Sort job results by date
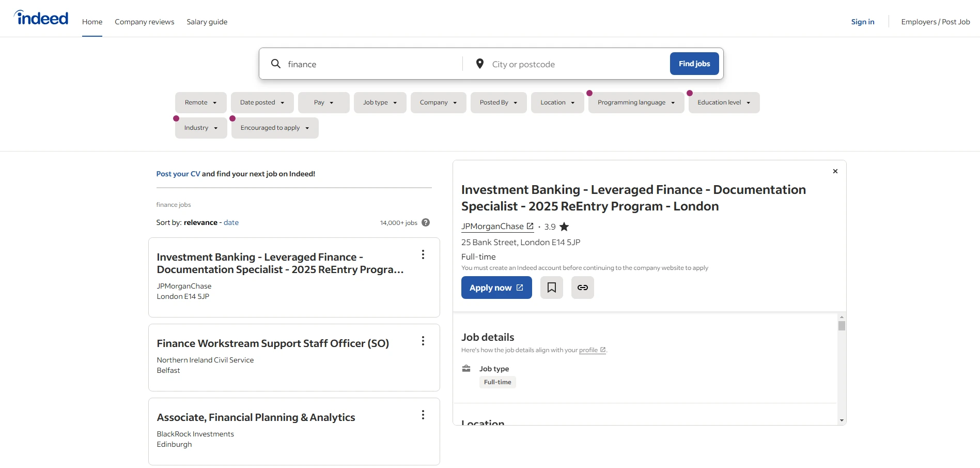The width and height of the screenshot is (980, 468). pos(231,222)
